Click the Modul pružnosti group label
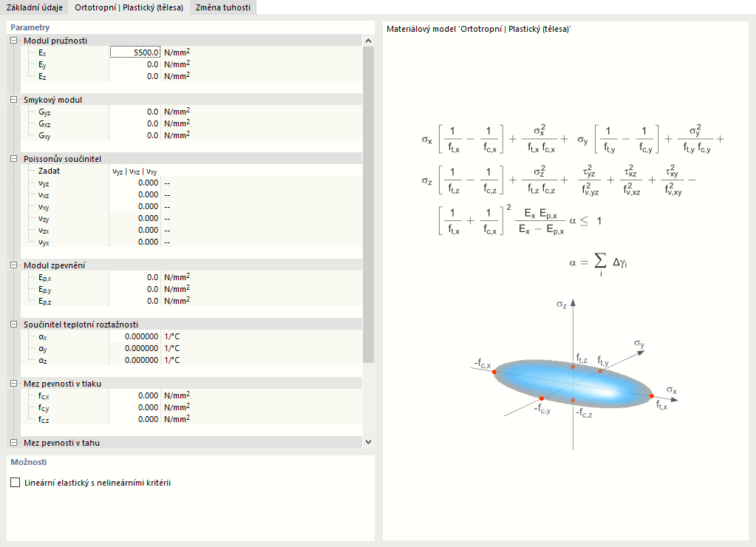The height and width of the screenshot is (547, 756). tap(55, 41)
